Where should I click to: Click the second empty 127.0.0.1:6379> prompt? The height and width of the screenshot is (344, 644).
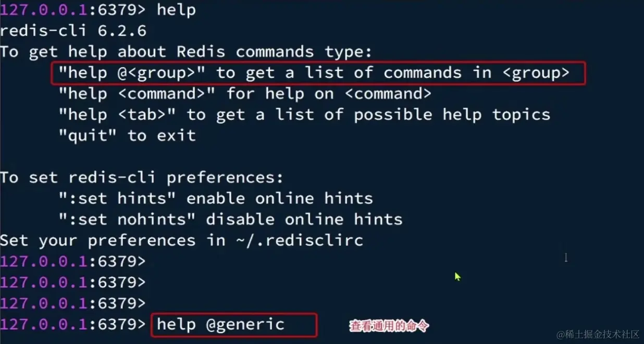coord(73,282)
